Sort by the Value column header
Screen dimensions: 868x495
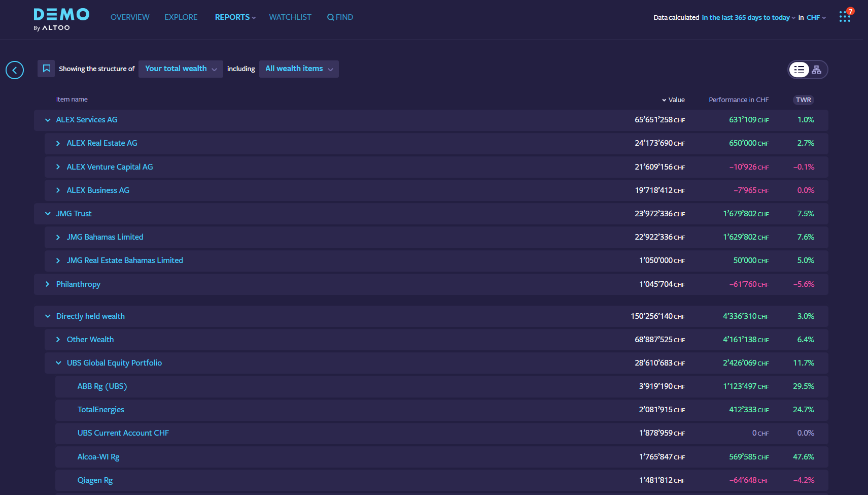[674, 100]
